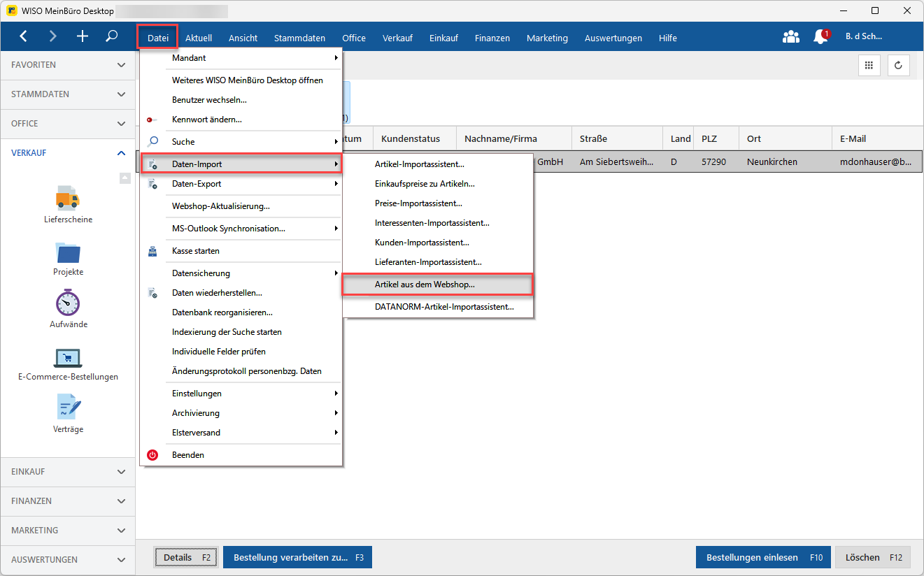
Task: Open Datensicherung submenu
Action: pos(241,273)
